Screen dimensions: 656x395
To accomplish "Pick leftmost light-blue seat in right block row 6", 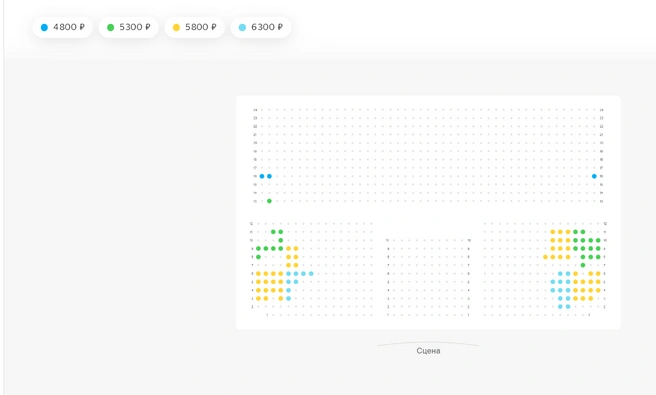I will coord(560,274).
